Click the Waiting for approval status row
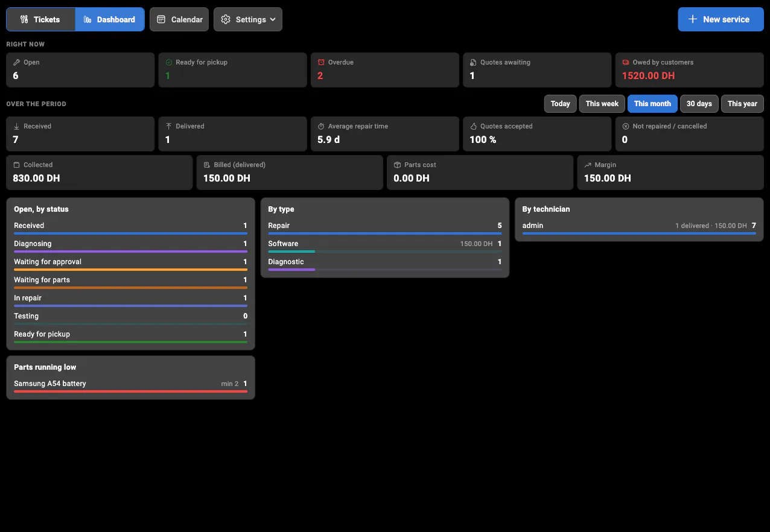 pyautogui.click(x=130, y=264)
